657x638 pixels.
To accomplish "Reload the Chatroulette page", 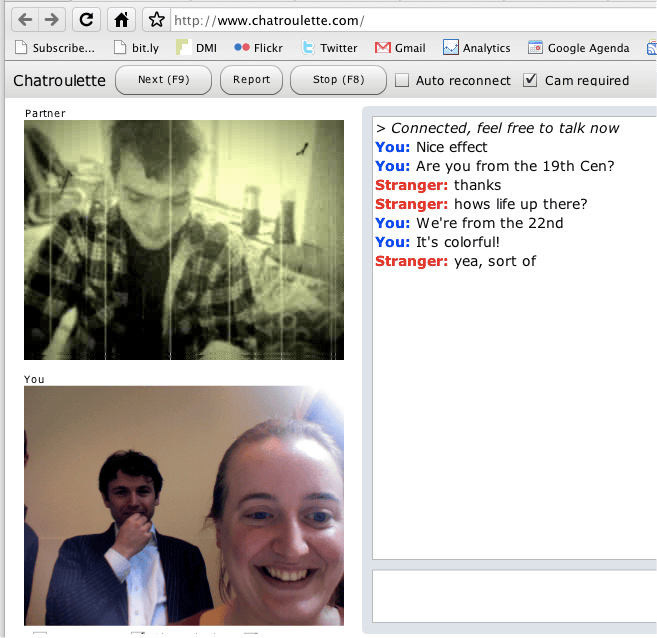I will click(x=86, y=20).
